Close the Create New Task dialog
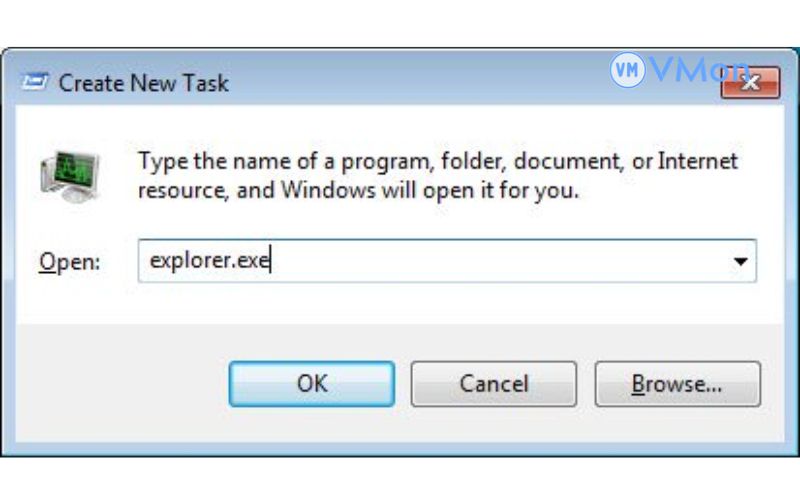This screenshot has height=500, width=800. click(751, 83)
